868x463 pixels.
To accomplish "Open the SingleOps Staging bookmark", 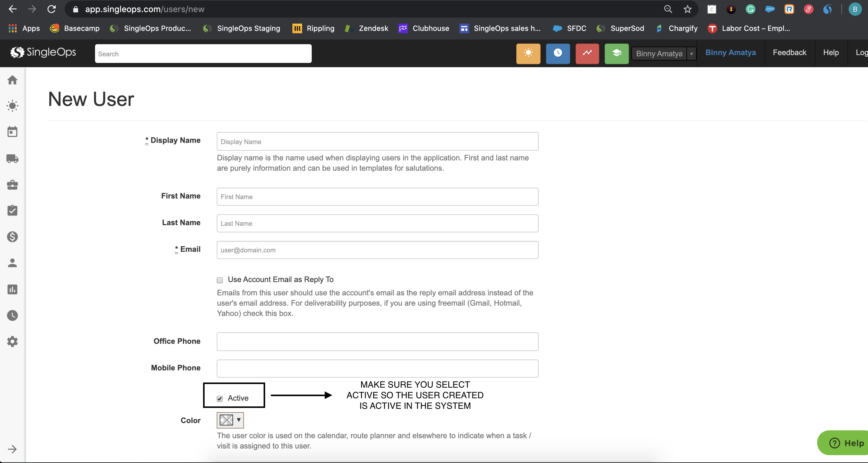I will pyautogui.click(x=242, y=28).
